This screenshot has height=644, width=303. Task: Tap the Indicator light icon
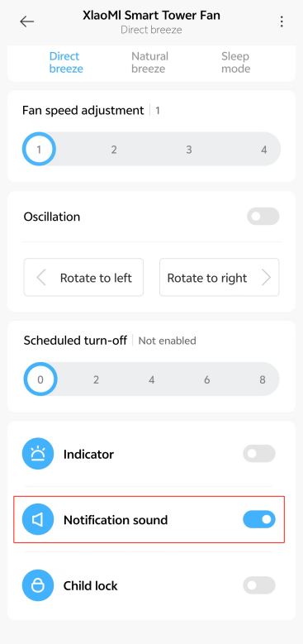pyautogui.click(x=38, y=454)
